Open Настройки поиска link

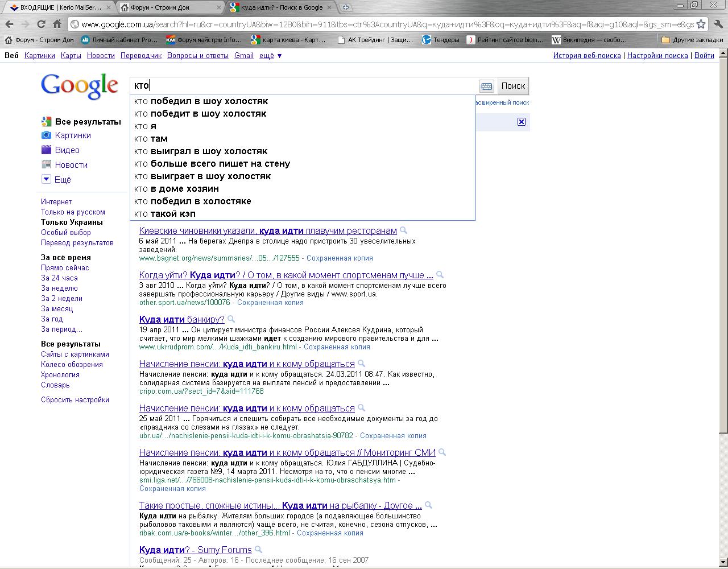pos(657,55)
